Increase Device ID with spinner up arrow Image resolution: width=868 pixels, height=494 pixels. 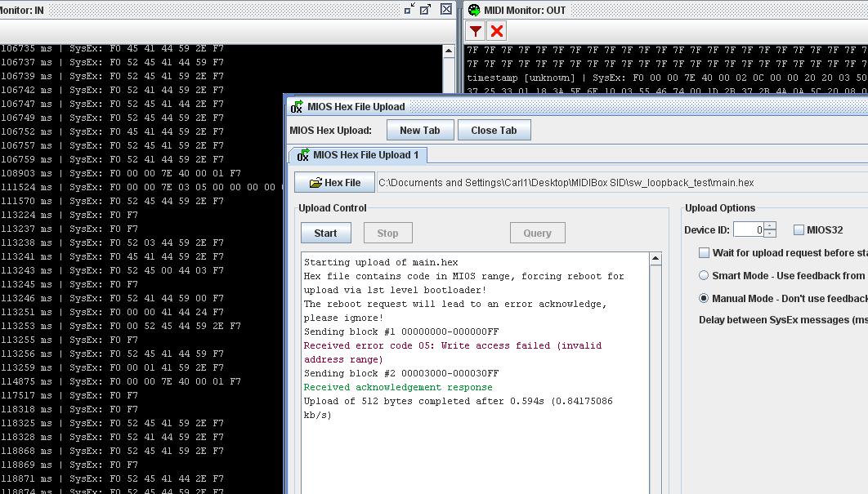770,226
